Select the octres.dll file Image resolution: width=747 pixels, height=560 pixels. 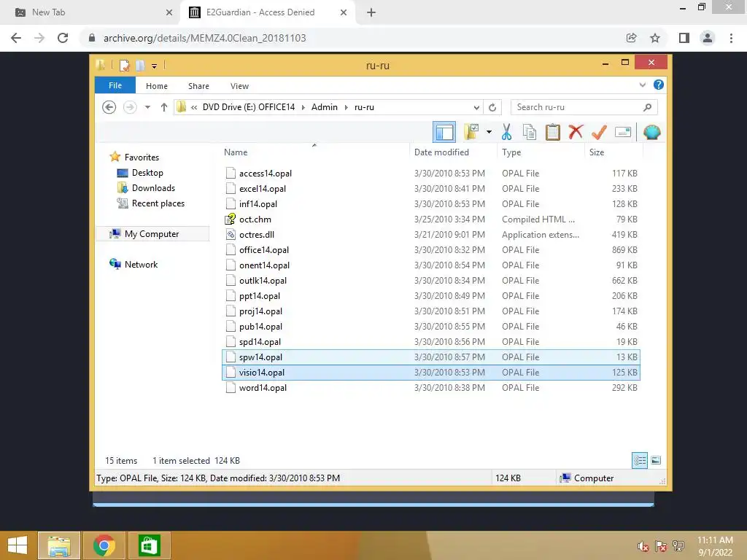(430, 234)
